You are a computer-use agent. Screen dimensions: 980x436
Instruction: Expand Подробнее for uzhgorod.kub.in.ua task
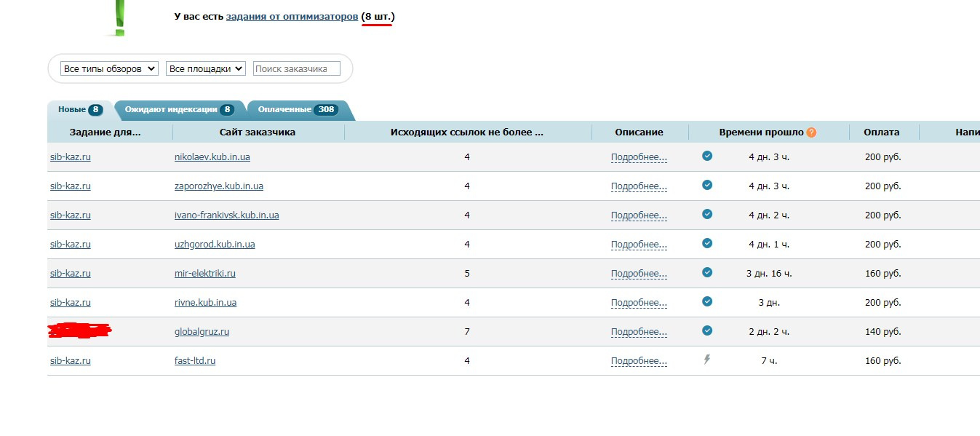coord(639,245)
